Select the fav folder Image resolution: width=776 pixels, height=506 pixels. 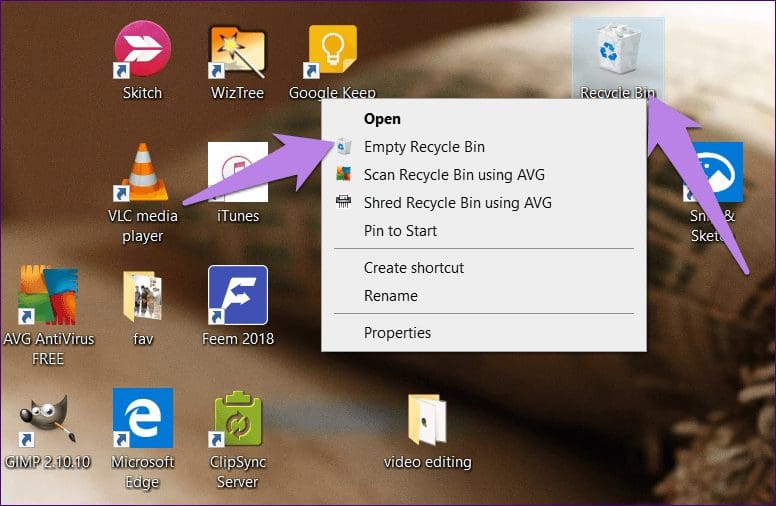pos(143,296)
